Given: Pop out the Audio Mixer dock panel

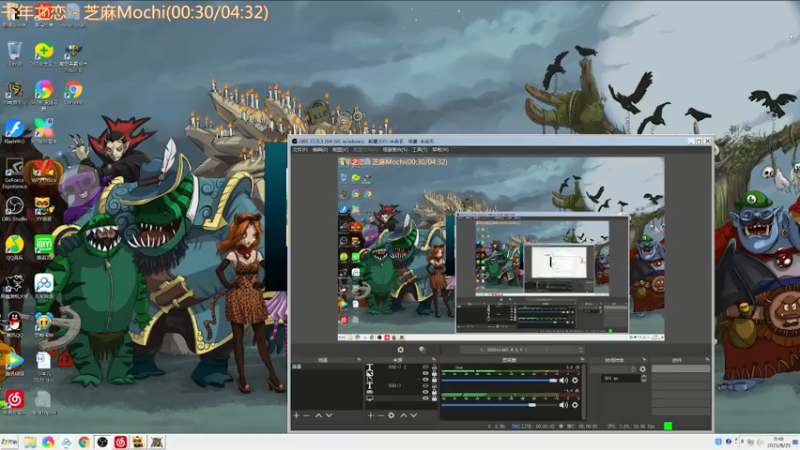Looking at the screenshot, I should pyautogui.click(x=582, y=360).
